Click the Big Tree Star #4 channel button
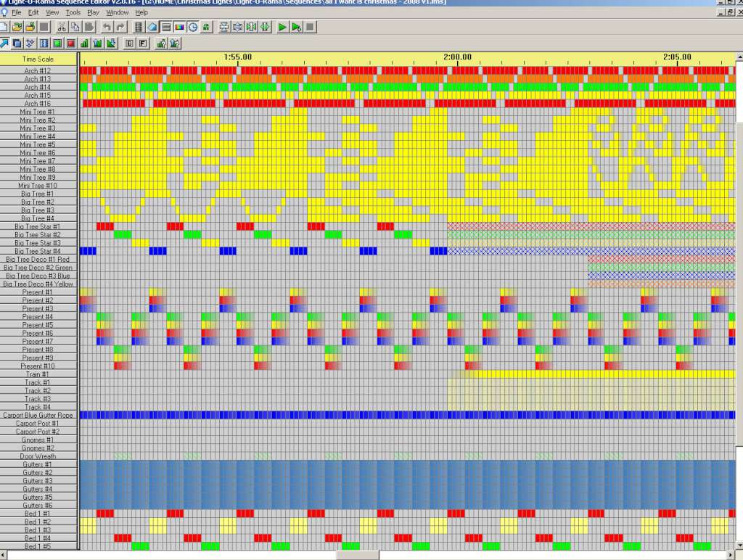This screenshot has width=743, height=560. [38, 251]
